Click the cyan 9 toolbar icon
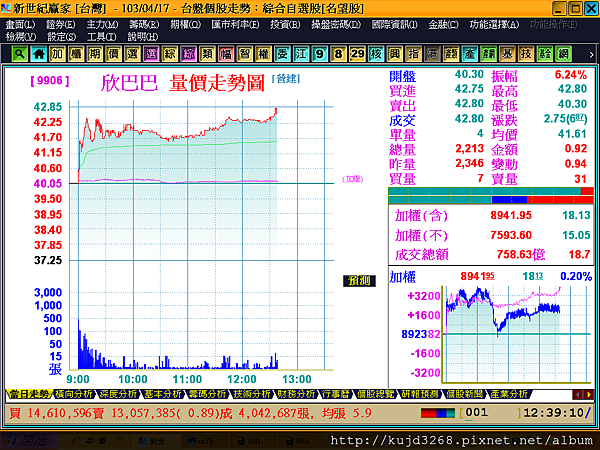The height and width of the screenshot is (450, 600). coord(320,54)
